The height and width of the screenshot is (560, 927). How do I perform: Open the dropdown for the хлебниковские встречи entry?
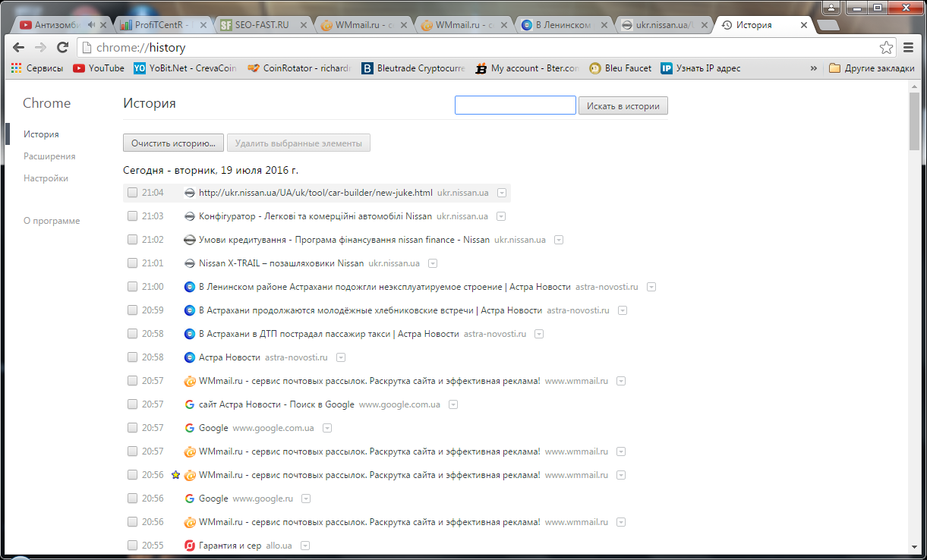tap(623, 310)
